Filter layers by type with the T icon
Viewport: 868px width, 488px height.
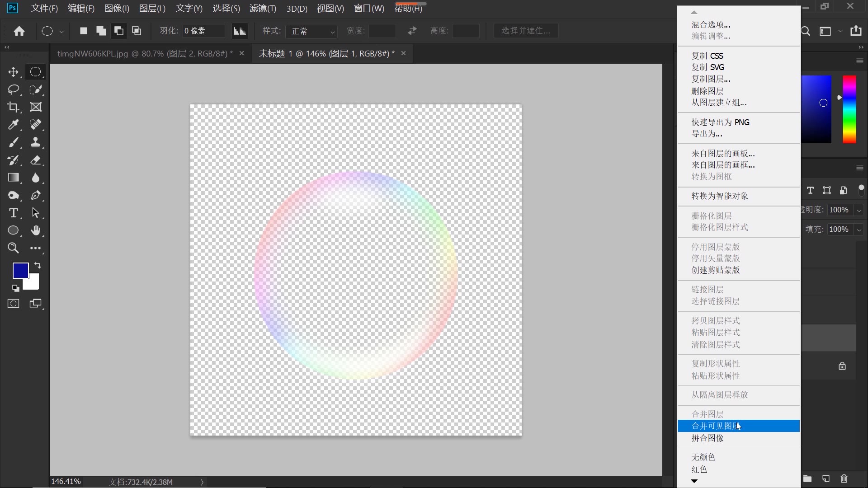pos(810,190)
